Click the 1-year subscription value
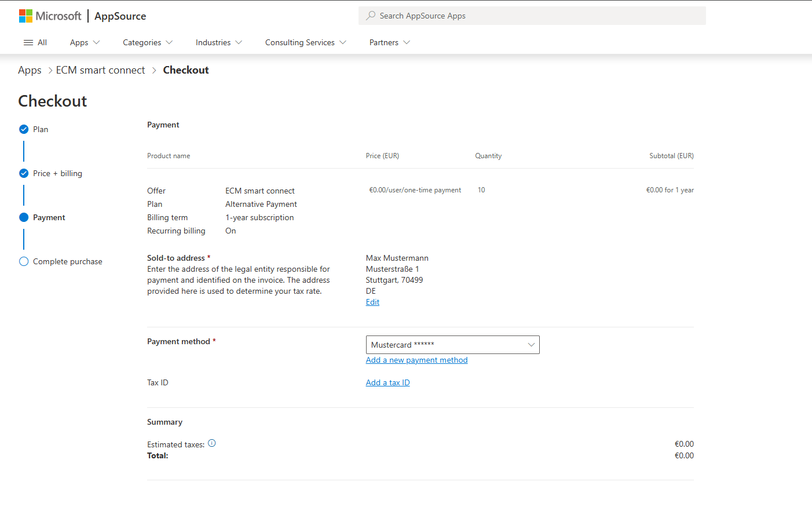Screen dimensions: 812x518 (259, 217)
